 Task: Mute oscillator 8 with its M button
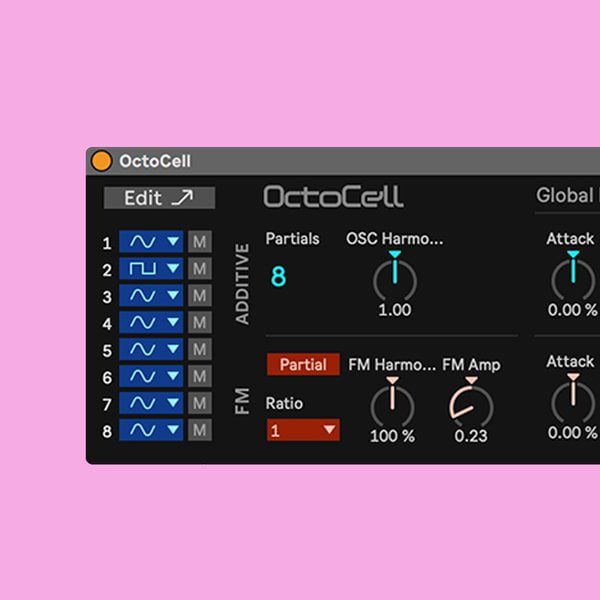tap(200, 430)
